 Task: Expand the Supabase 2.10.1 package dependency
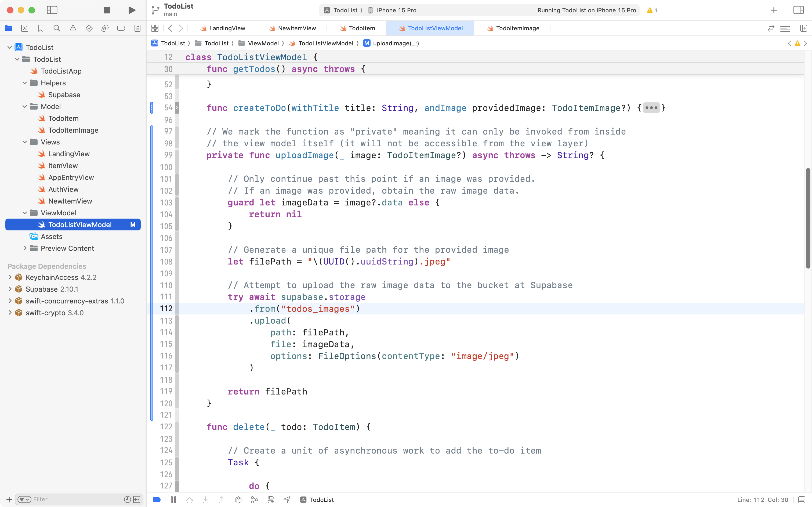click(9, 289)
